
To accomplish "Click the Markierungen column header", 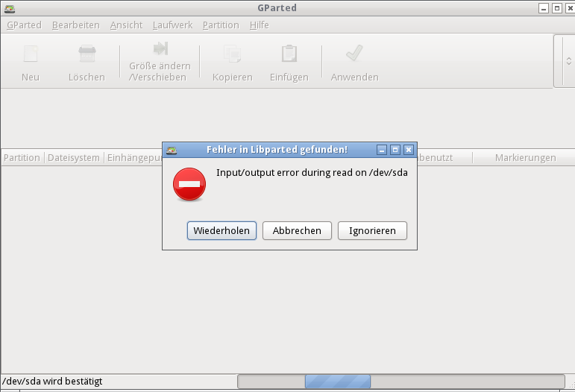I will (525, 157).
